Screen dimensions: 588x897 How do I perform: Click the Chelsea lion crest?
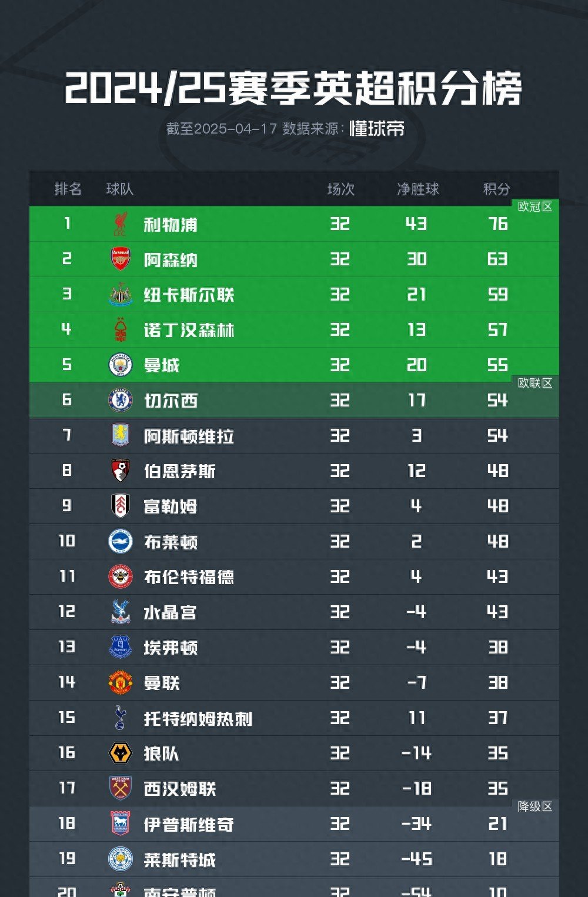pos(121,401)
